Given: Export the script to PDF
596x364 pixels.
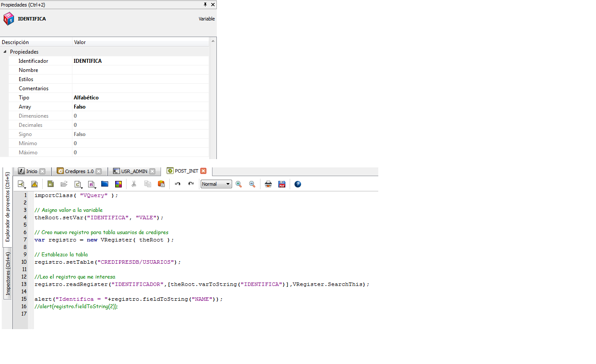Looking at the screenshot, I should click(282, 184).
